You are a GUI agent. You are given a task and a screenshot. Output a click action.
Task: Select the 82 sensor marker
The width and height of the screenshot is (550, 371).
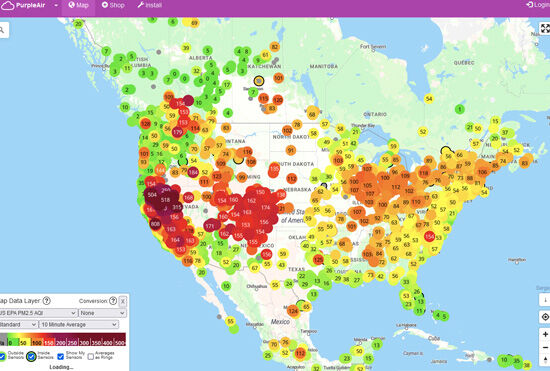275,47
